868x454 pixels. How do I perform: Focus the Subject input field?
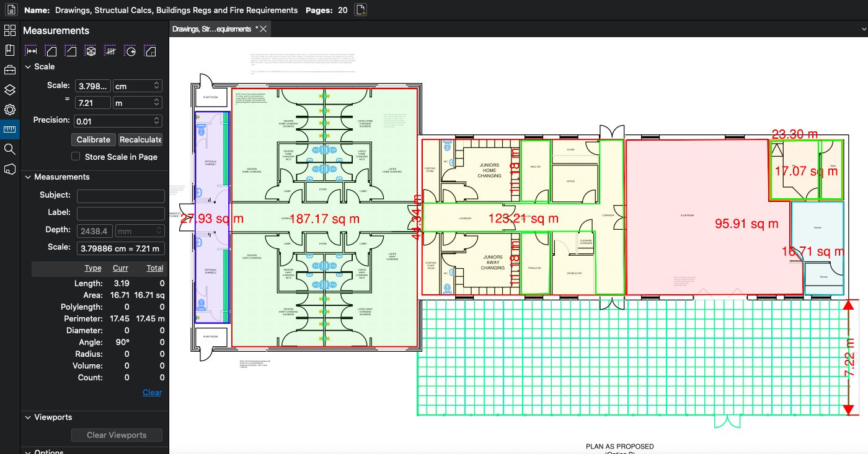[x=121, y=196]
